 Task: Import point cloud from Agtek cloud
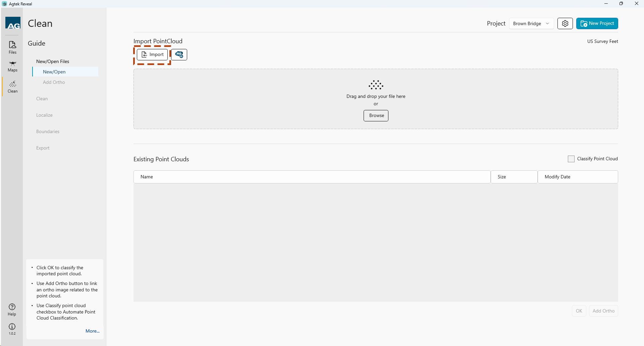[x=179, y=54]
